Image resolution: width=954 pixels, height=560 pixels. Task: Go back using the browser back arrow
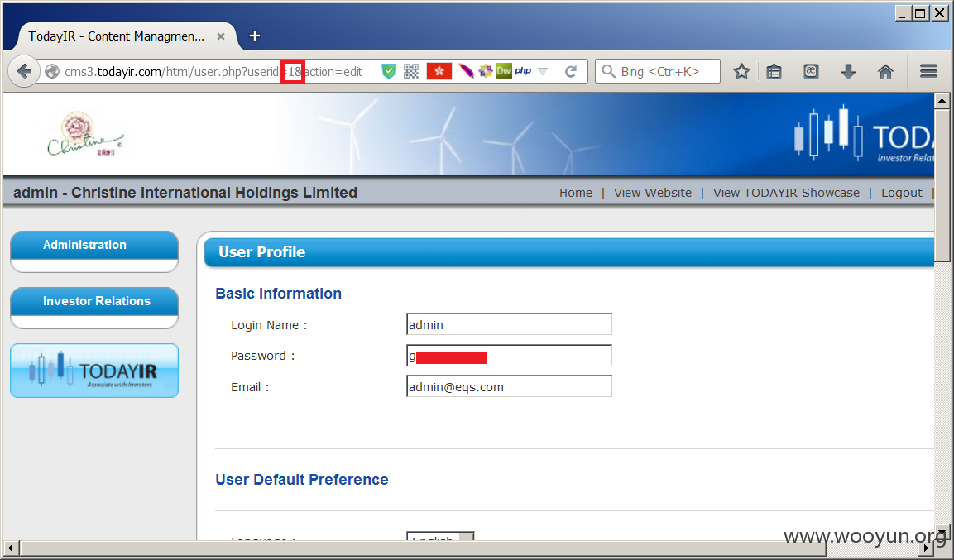23,72
